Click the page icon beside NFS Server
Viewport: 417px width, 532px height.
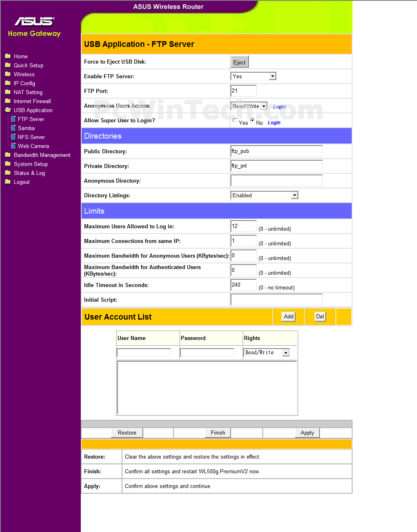[13, 137]
